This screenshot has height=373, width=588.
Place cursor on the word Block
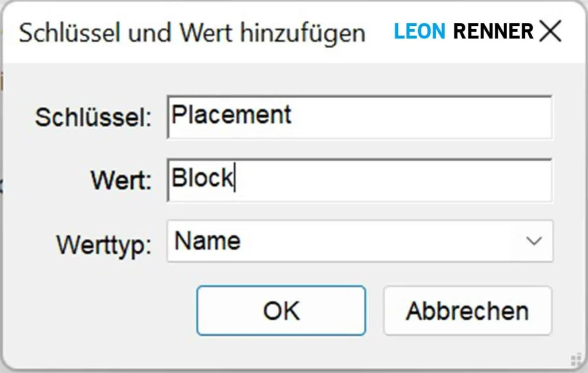[x=202, y=178]
